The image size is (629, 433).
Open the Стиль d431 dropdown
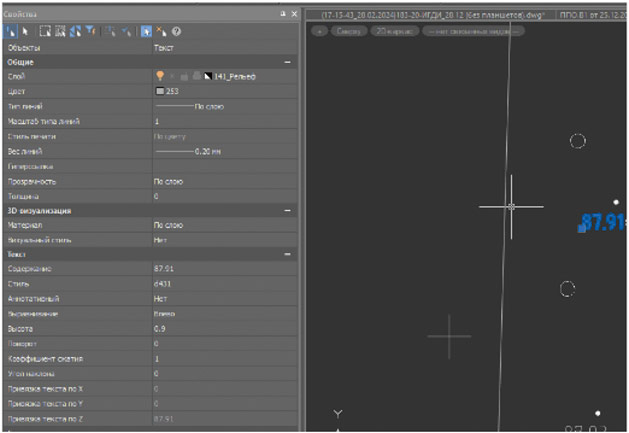pyautogui.click(x=225, y=284)
